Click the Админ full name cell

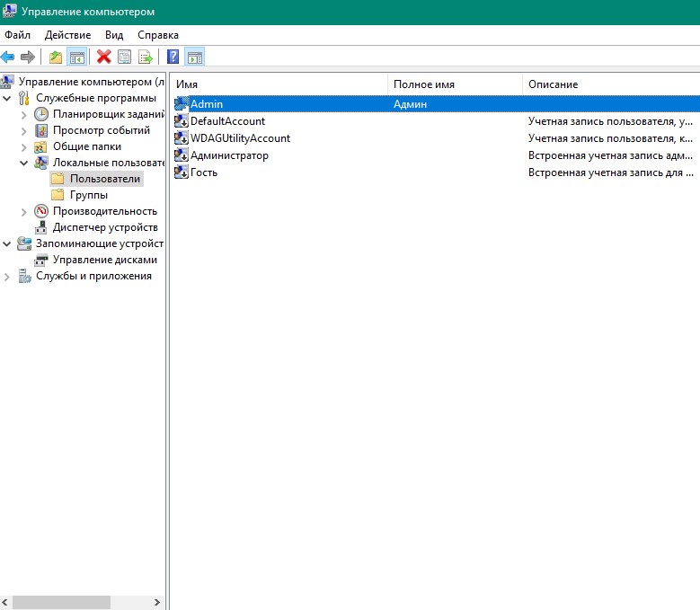coord(411,104)
